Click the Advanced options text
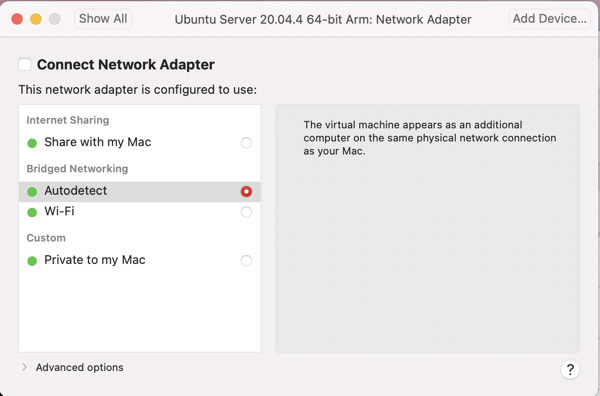600x396 pixels. 80,367
